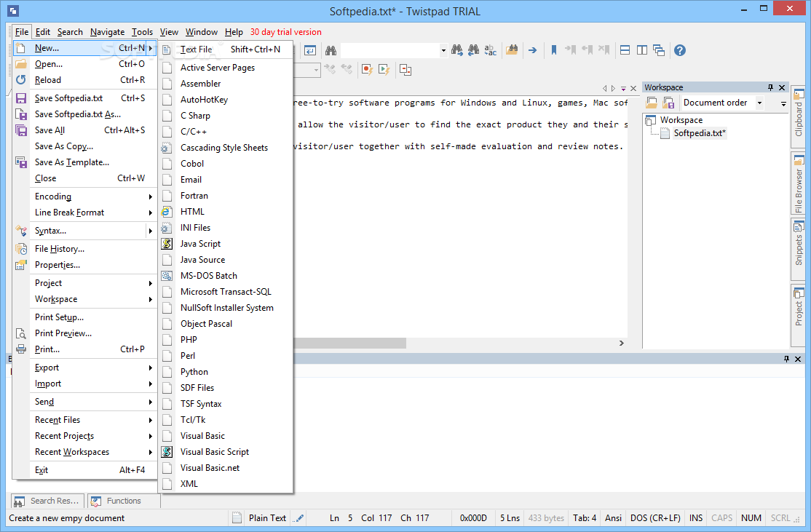811x532 pixels.
Task: Select HTML in the New submenu
Action: [x=226, y=212]
